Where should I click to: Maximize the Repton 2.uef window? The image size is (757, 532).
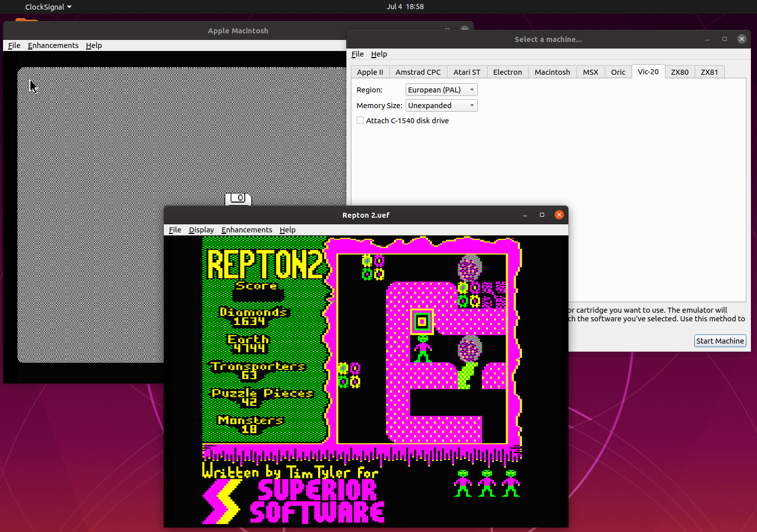tap(542, 215)
